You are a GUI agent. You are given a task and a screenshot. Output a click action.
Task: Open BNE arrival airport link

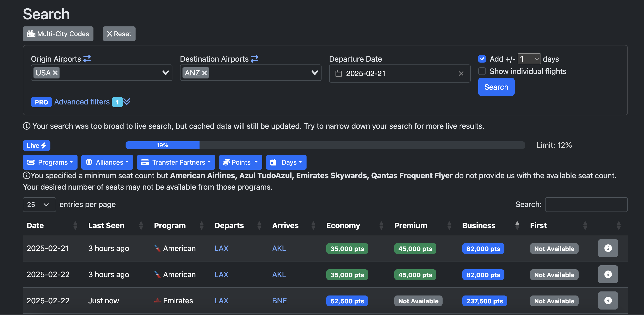pos(279,301)
